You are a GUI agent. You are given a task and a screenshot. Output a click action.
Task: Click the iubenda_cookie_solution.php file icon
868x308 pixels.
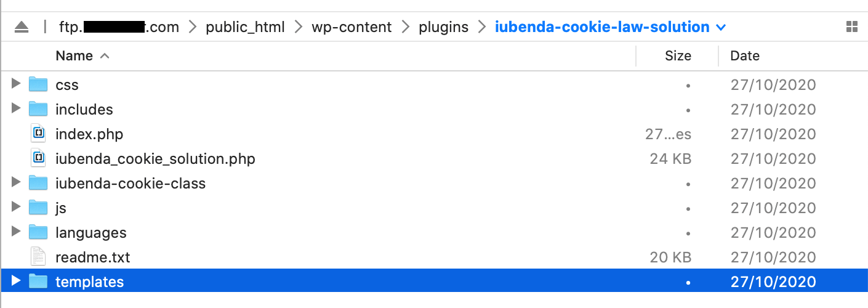tap(38, 158)
